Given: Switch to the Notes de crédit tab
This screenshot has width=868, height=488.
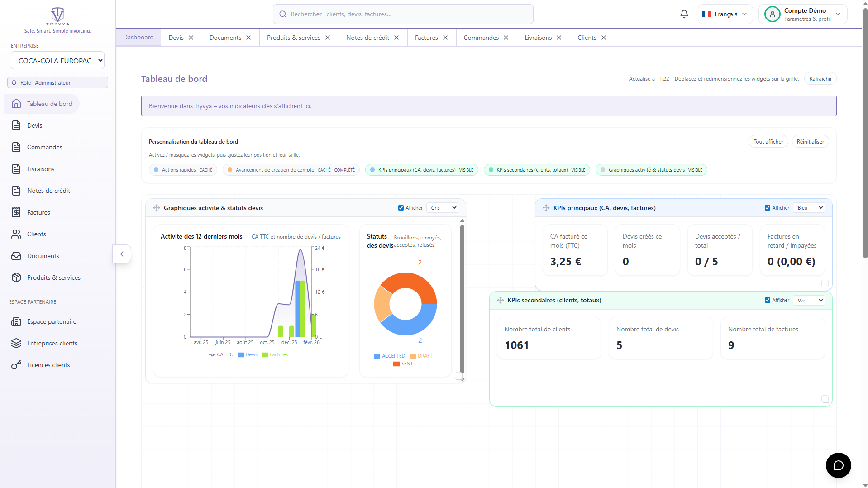Looking at the screenshot, I should point(367,38).
